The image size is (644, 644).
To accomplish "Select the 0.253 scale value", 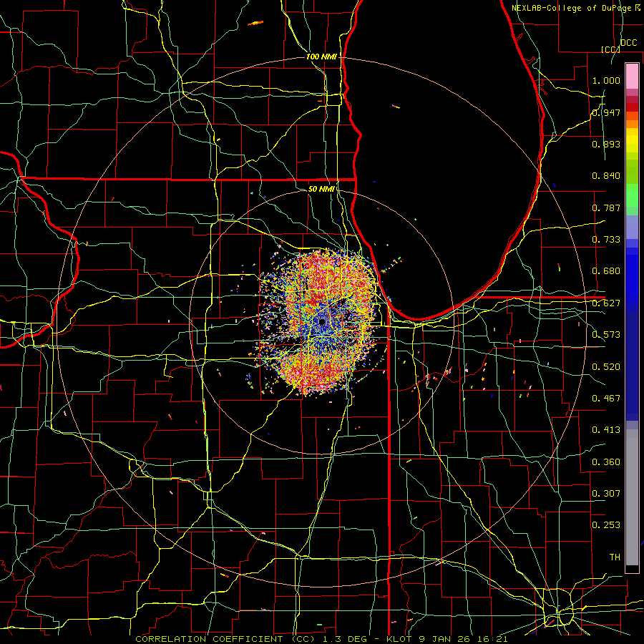I will click(606, 525).
